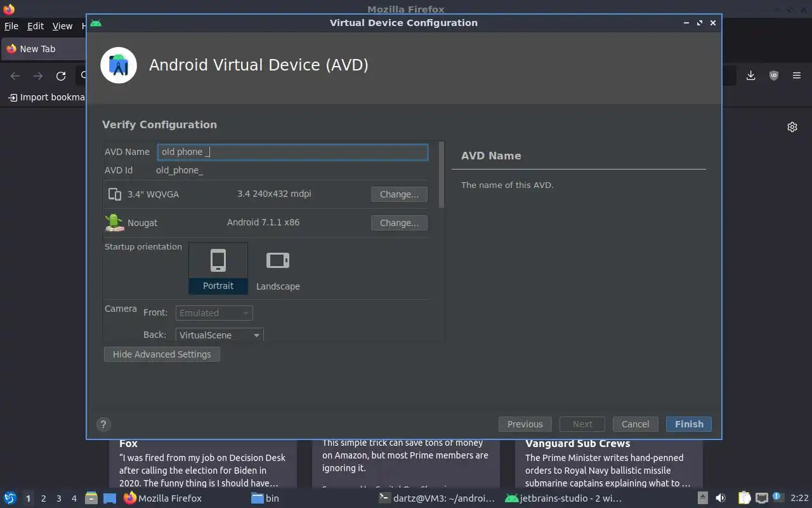Open Firefox View menu

(62, 26)
